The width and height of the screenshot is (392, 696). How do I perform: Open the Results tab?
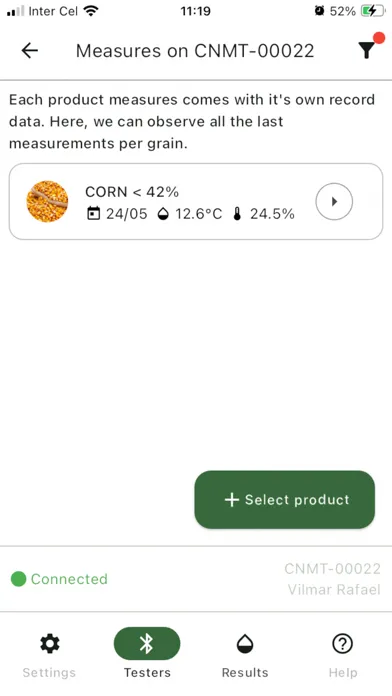tap(245, 653)
